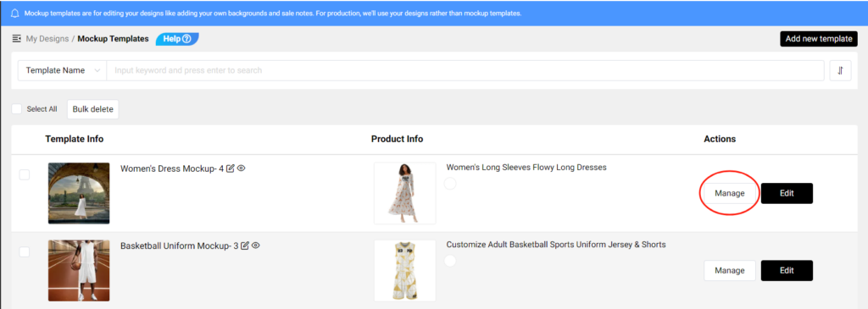This screenshot has height=309, width=868.
Task: Select white color swatch under Women's Long Sleeves Dresses
Action: [451, 184]
